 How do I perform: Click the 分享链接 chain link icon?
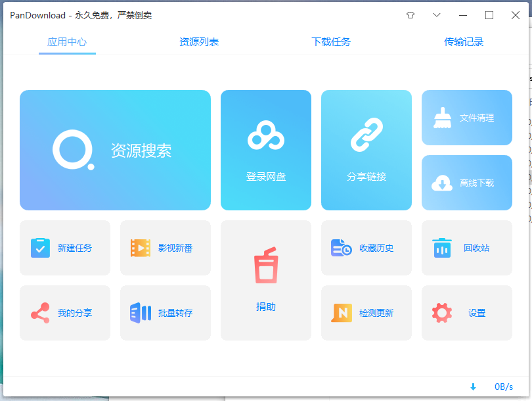coord(366,135)
